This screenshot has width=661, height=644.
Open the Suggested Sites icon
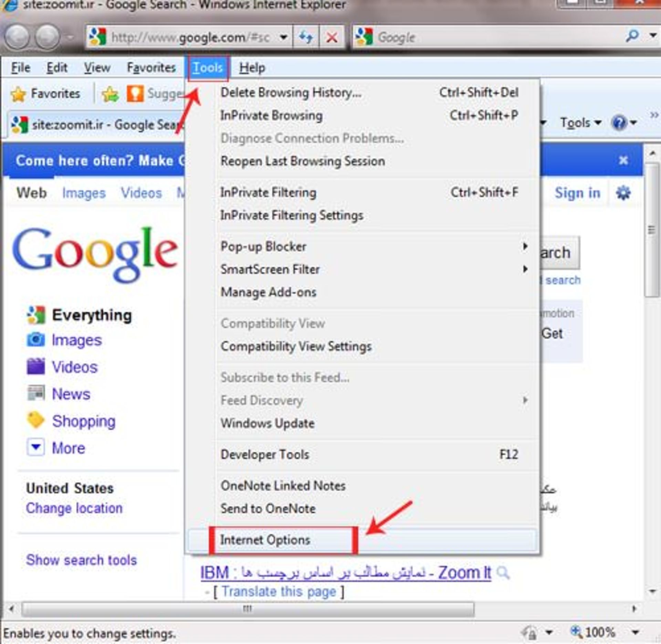135,93
